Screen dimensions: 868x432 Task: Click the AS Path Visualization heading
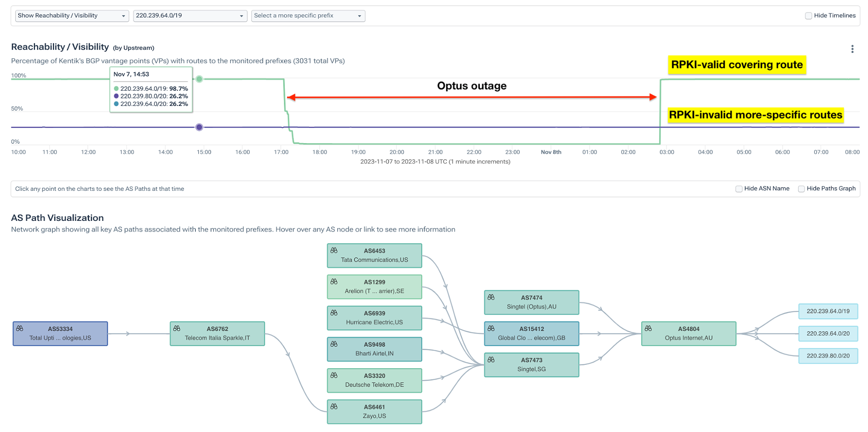[57, 218]
